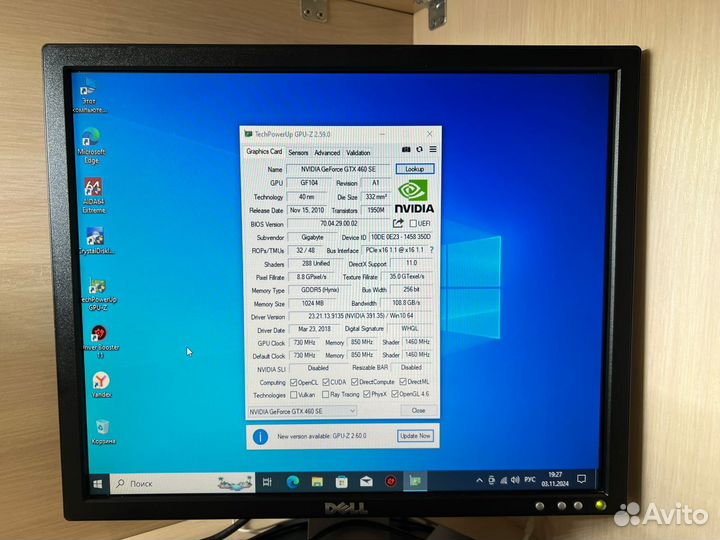Image resolution: width=720 pixels, height=540 pixels.
Task: Toggle the Ray Tracing checkbox
Action: [x=326, y=394]
